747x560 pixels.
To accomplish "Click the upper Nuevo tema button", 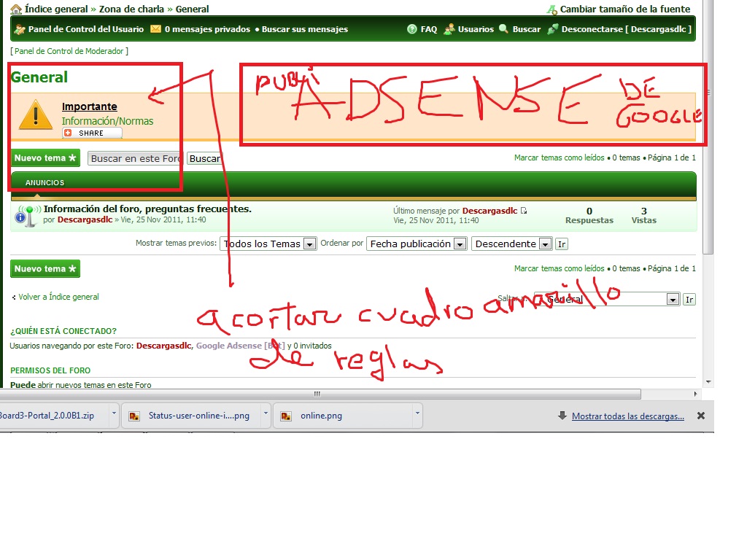I will (45, 158).
